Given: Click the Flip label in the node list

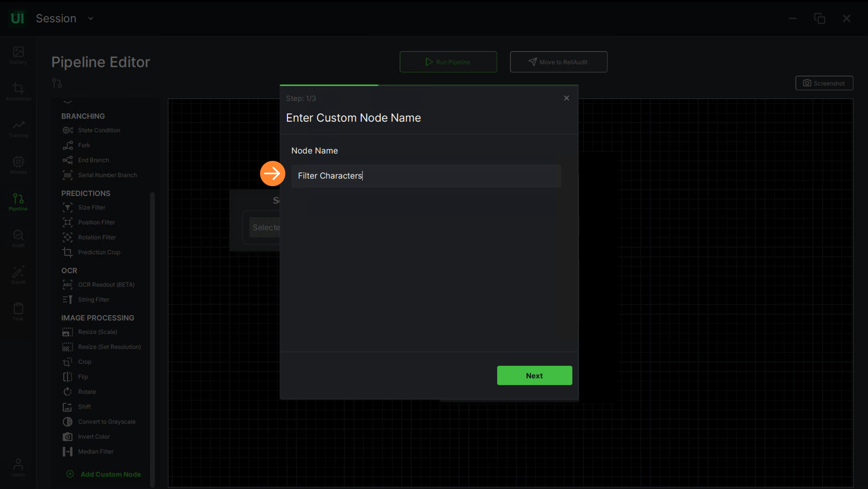Looking at the screenshot, I should 83,377.
